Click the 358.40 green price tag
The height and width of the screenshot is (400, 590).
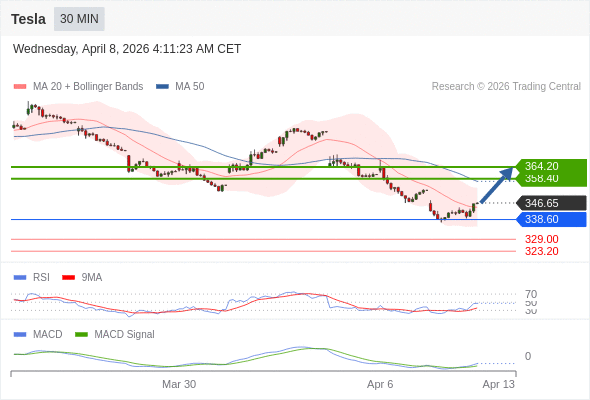[x=551, y=179]
